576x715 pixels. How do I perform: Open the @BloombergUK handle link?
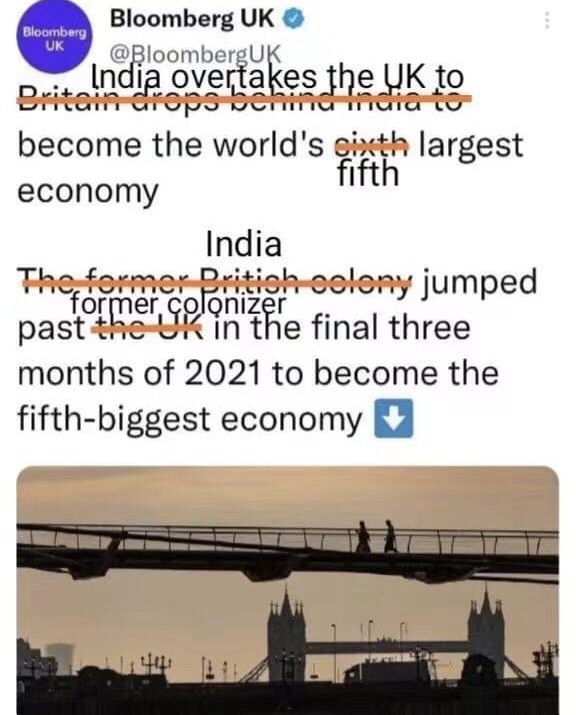pyautogui.click(x=196, y=55)
